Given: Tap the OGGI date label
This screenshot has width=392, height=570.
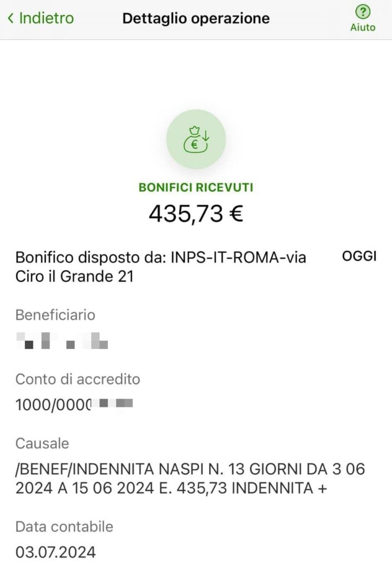Looking at the screenshot, I should 359,256.
